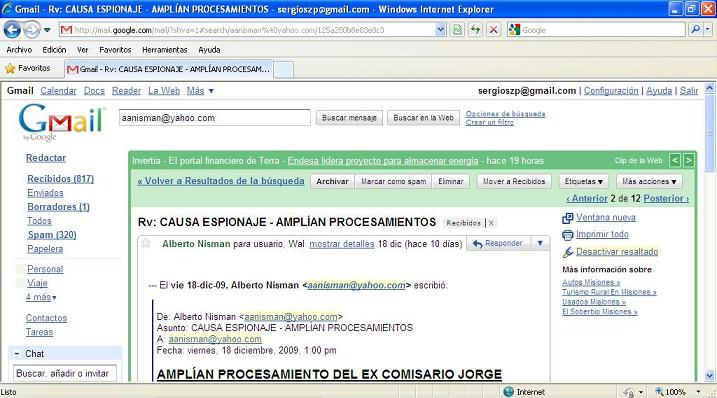
Task: Remove the Recibidos label with X
Action: point(491,223)
